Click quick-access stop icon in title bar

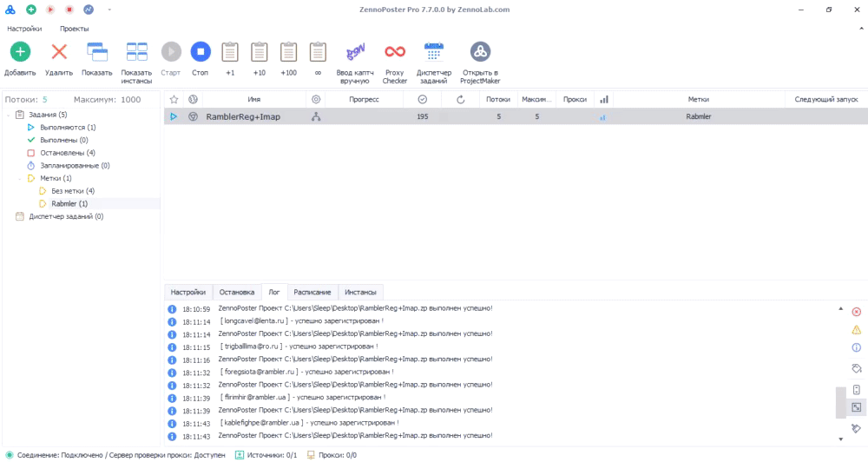point(69,10)
